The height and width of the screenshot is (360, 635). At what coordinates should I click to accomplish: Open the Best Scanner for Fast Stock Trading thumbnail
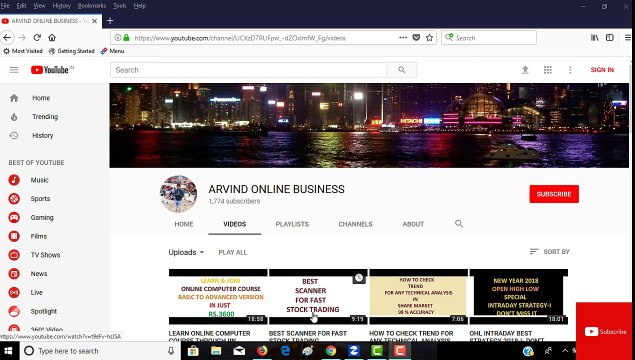coord(318,296)
